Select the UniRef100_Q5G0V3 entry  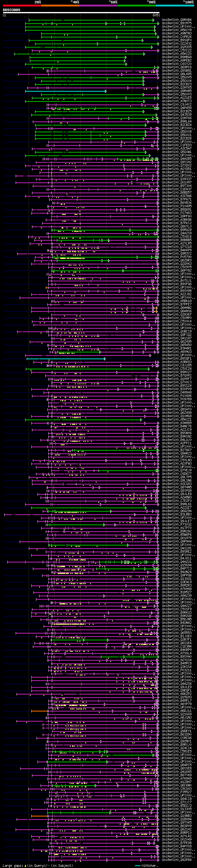[x=177, y=94]
